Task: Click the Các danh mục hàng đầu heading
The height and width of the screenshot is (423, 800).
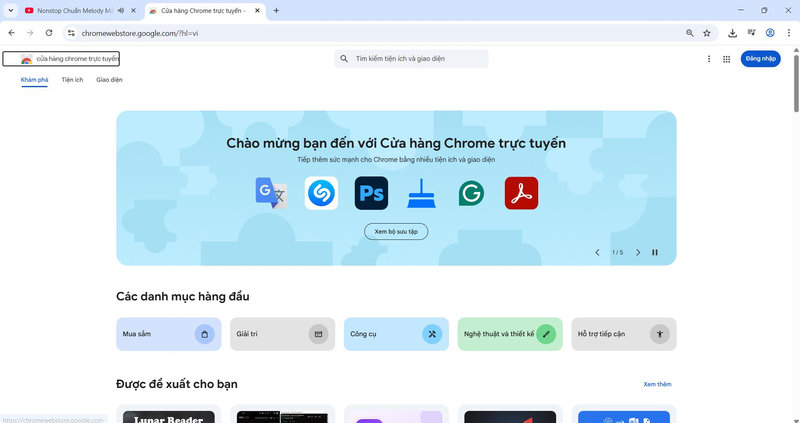Action: tap(183, 296)
